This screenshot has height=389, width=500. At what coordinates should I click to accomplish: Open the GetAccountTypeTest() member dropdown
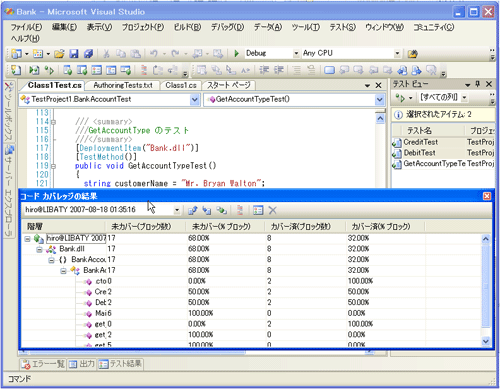tap(379, 100)
